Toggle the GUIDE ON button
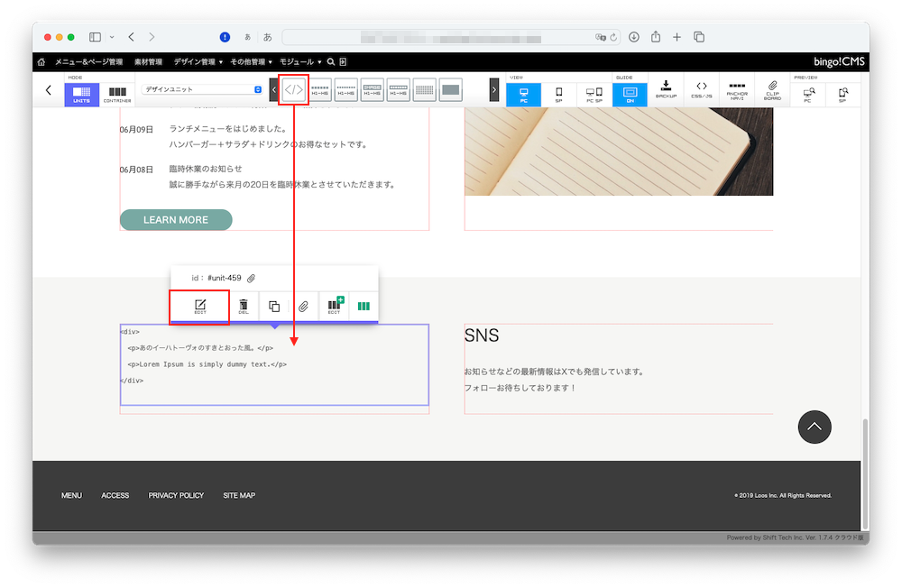 630,89
